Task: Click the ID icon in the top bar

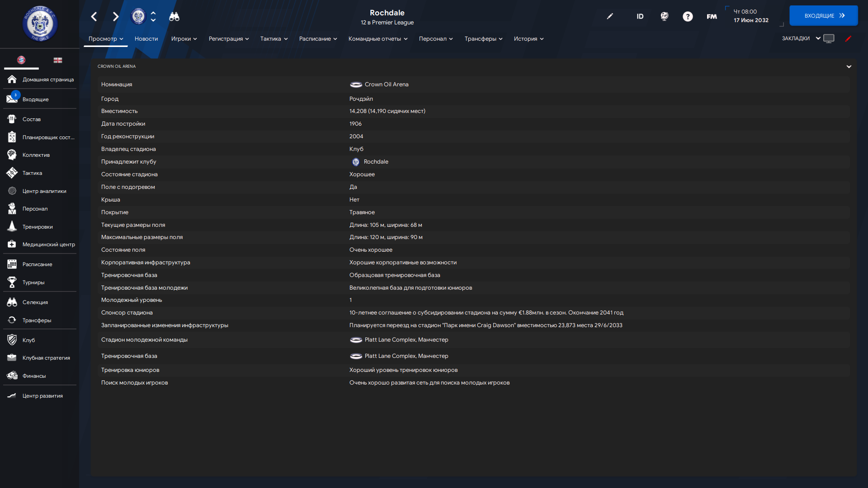Action: [640, 17]
